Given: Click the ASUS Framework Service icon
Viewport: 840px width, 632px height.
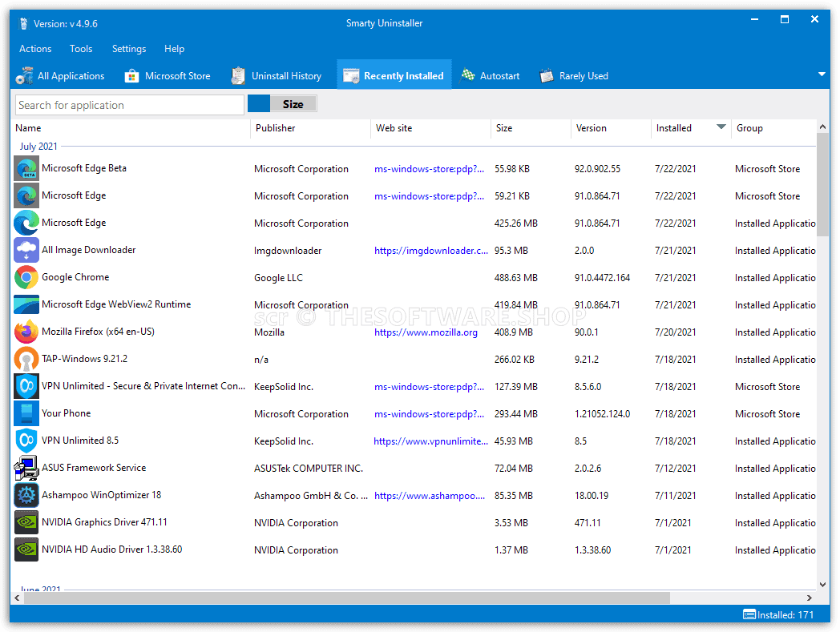Looking at the screenshot, I should (x=26, y=468).
